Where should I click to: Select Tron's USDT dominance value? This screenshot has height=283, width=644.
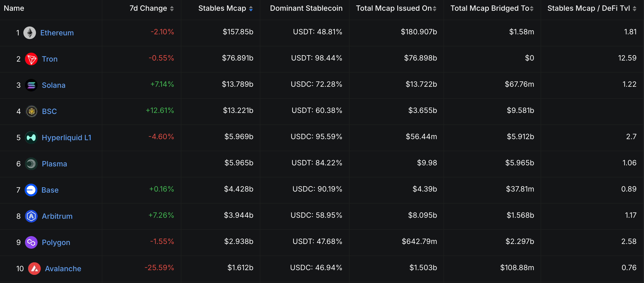pos(317,58)
